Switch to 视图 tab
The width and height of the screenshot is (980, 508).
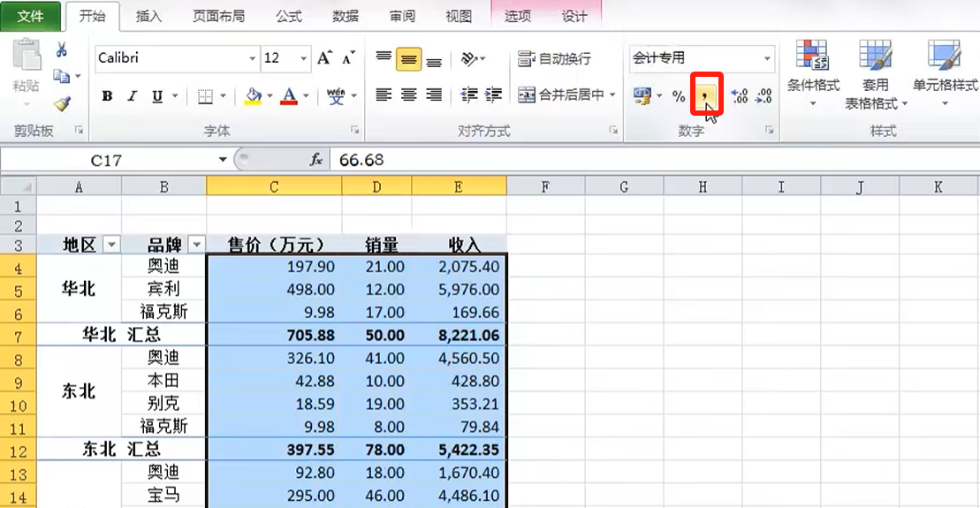click(x=458, y=16)
